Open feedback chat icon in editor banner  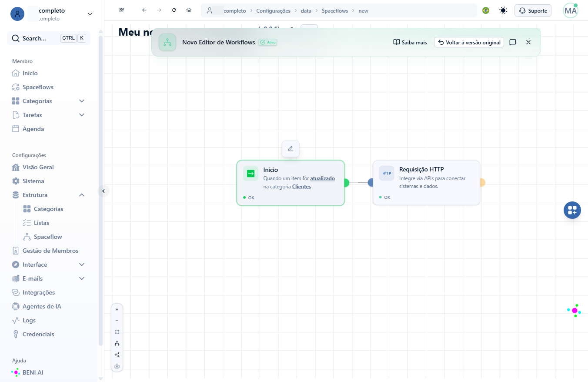(x=513, y=42)
